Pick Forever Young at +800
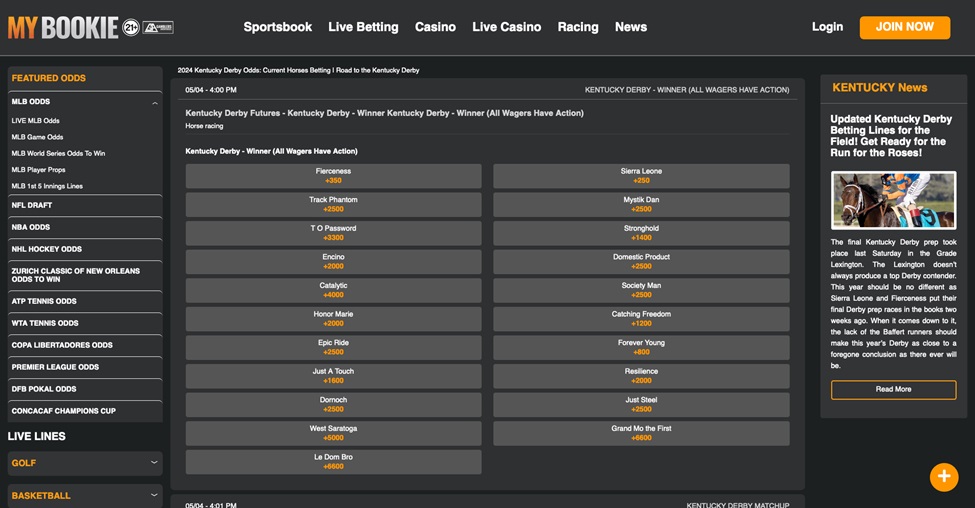The height and width of the screenshot is (508, 975). 641,347
